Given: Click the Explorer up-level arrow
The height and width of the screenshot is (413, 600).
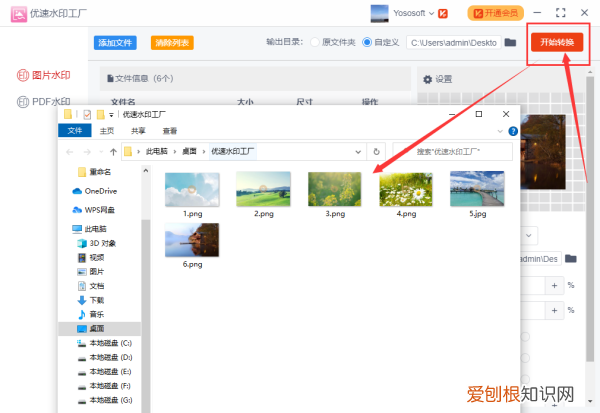Looking at the screenshot, I should point(113,152).
